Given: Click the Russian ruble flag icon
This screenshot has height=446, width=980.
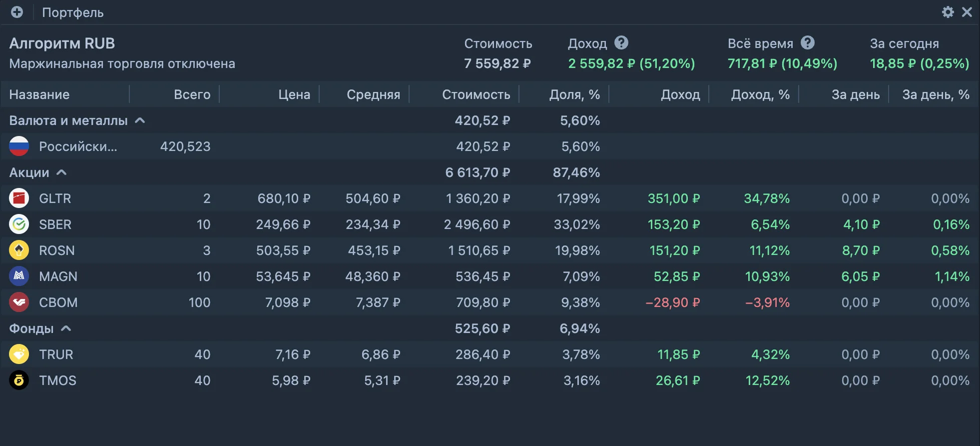Looking at the screenshot, I should [x=19, y=146].
